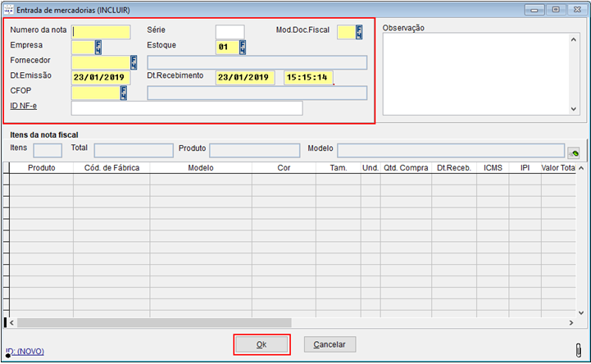Click into the Série input field
The width and height of the screenshot is (591, 364).
pos(230,32)
